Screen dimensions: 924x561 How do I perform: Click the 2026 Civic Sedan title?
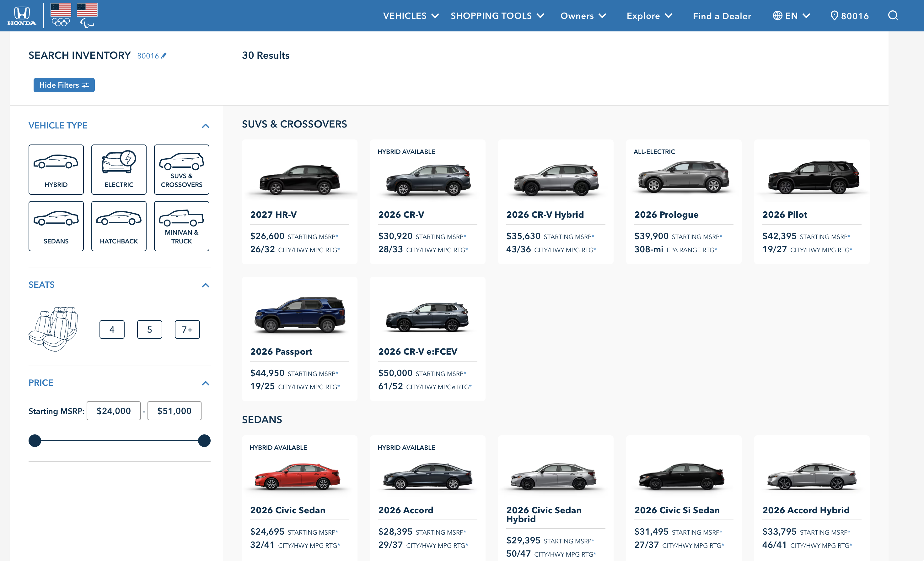(x=287, y=510)
